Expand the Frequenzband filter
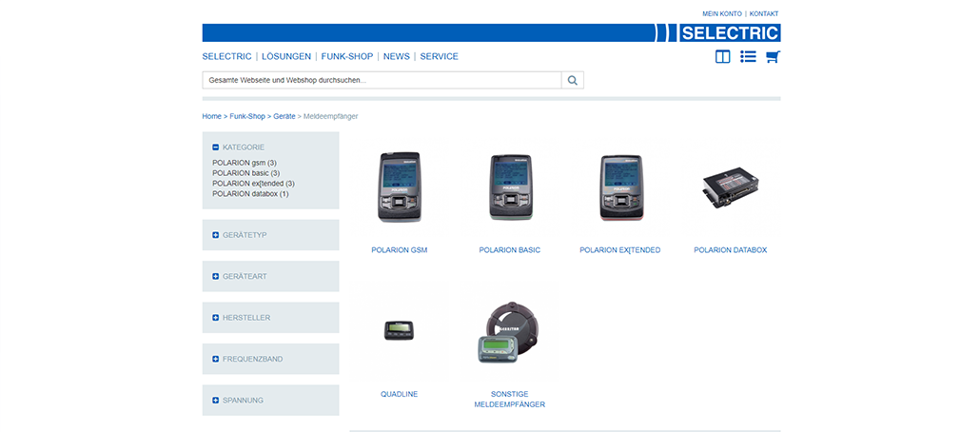This screenshot has height=432, width=980. click(x=216, y=359)
